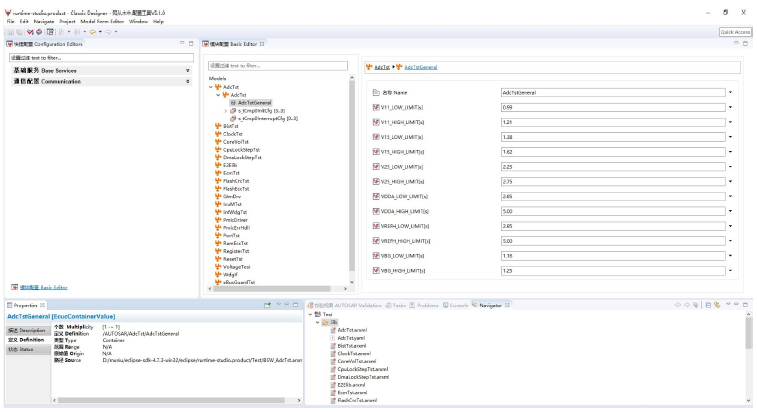This screenshot has width=757, height=412.
Task: Select CpuLockStepTst.arxml in Navigator
Action: click(x=363, y=369)
